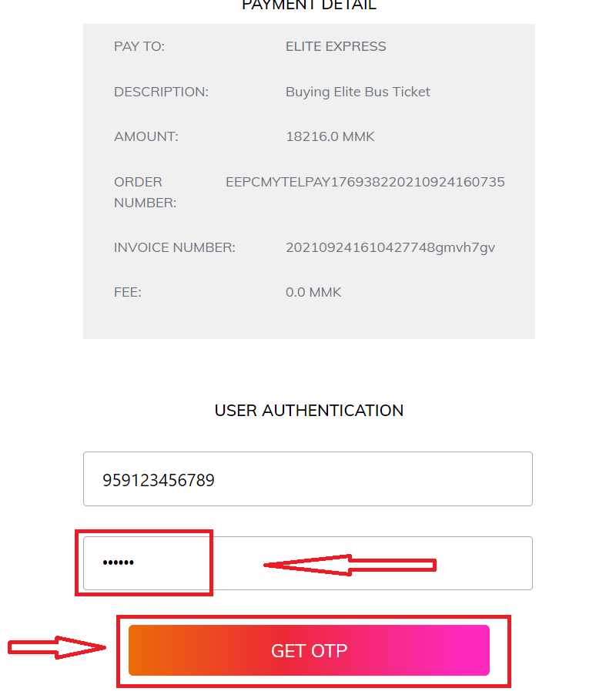Select the ELITE EXPRESS payee name
616x695 pixels.
pyautogui.click(x=336, y=46)
